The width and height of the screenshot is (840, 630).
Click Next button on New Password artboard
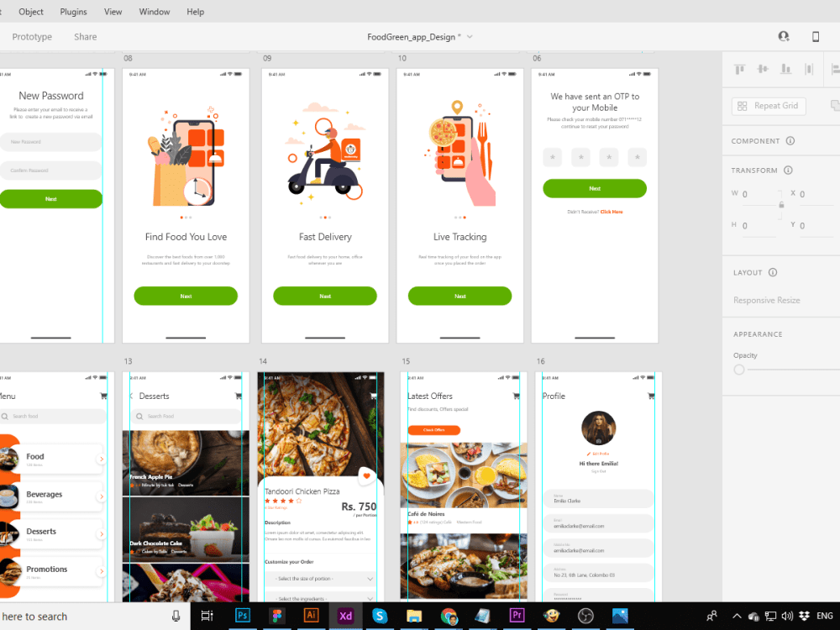point(51,199)
